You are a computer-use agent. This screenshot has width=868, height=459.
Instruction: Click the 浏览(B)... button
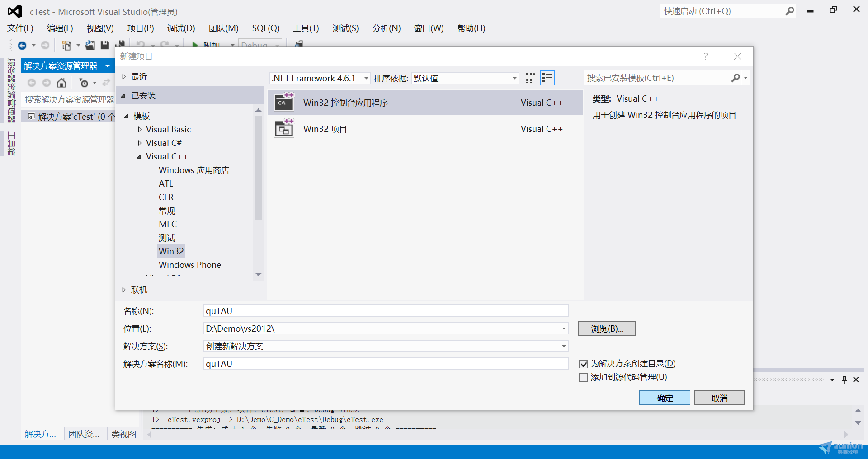(607, 328)
